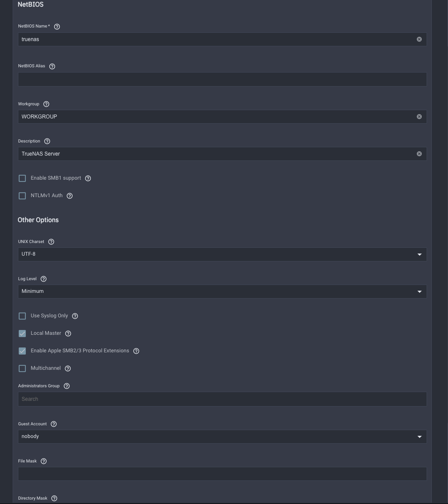Image resolution: width=448 pixels, height=504 pixels.
Task: Disable Apple SMB2/3 Protocol Extensions
Action: coord(22,351)
